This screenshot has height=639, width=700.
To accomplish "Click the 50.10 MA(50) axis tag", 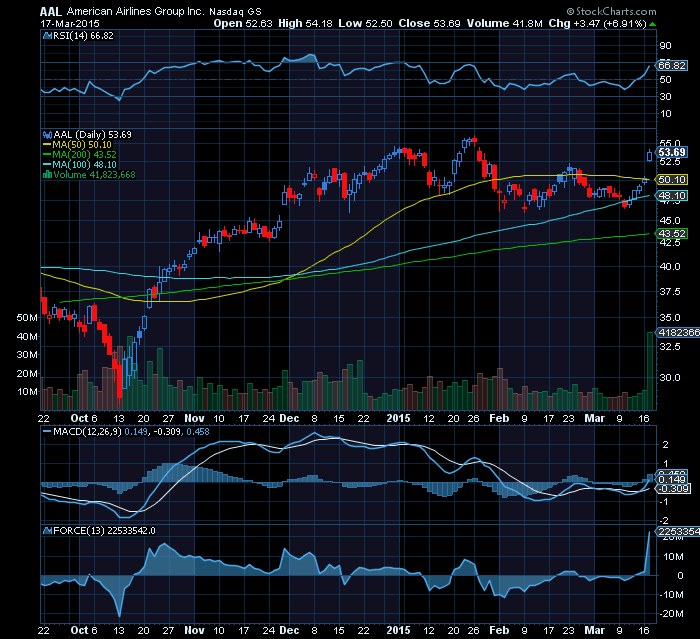I will pyautogui.click(x=671, y=180).
